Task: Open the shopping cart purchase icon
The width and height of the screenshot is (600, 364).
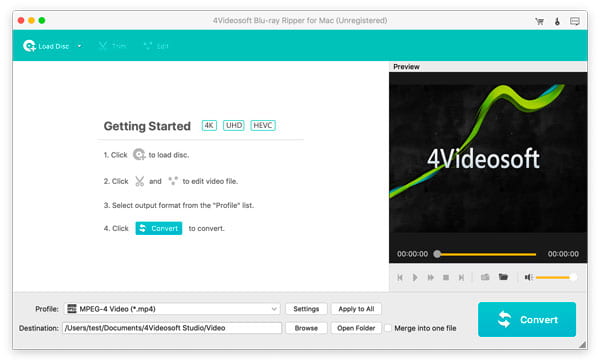Action: [x=540, y=21]
